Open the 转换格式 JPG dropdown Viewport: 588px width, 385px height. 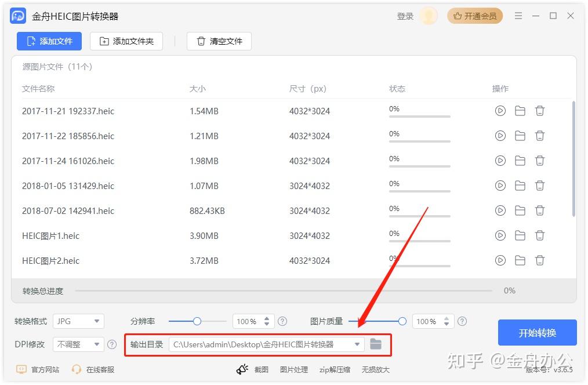(78, 321)
